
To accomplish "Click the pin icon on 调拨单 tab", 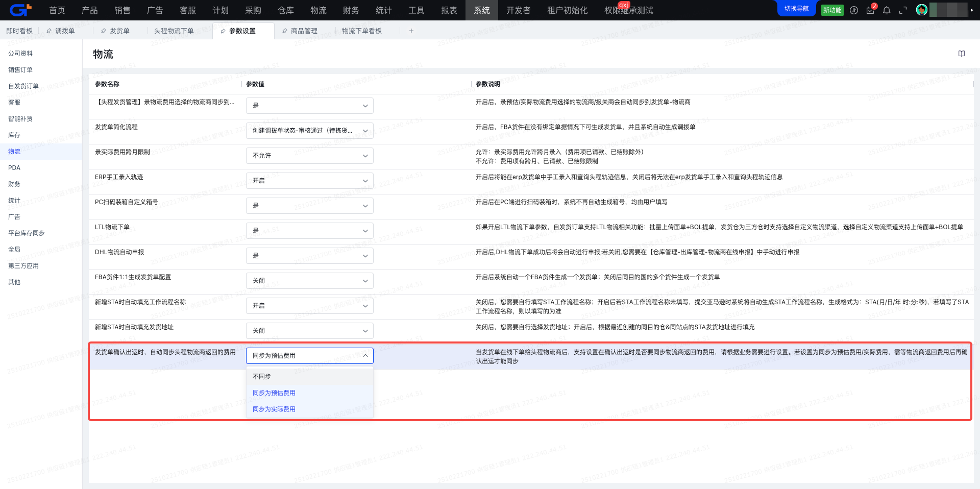I will click(x=49, y=31).
